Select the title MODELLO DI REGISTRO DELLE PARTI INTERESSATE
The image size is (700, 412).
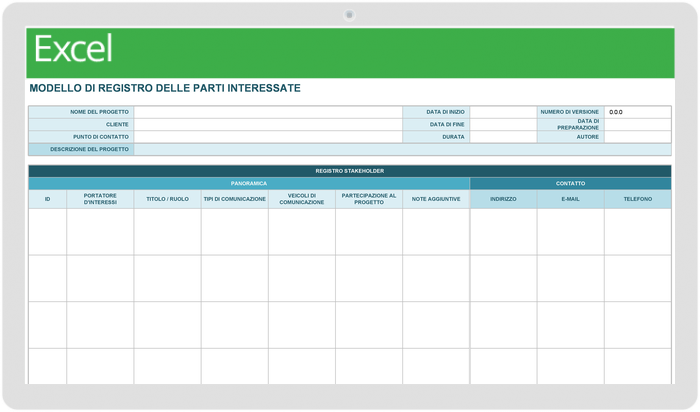[x=165, y=88]
